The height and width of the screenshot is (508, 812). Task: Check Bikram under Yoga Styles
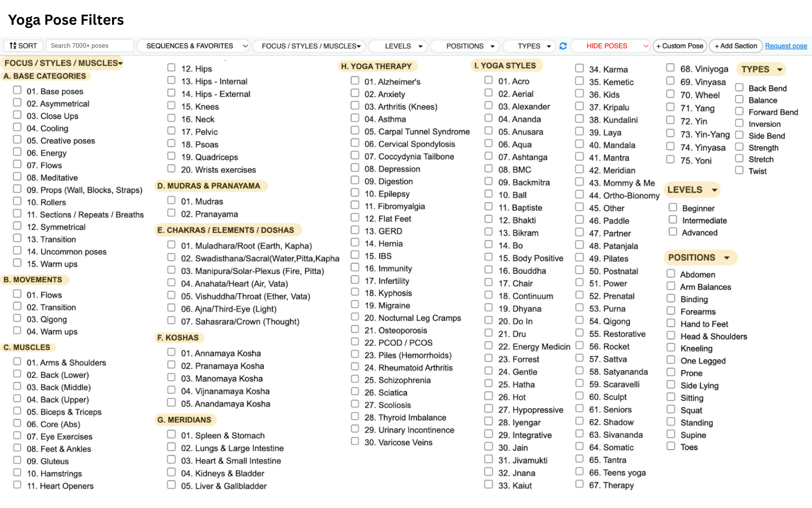tap(489, 231)
